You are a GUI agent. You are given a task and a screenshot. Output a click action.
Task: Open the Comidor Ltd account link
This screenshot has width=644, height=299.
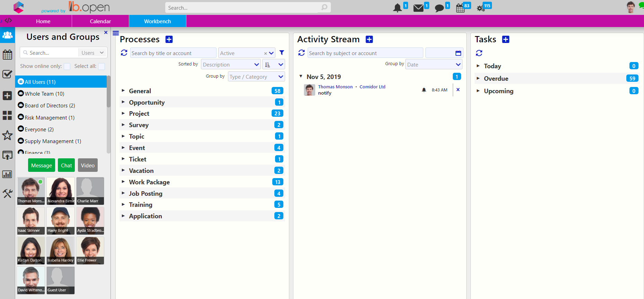click(372, 87)
